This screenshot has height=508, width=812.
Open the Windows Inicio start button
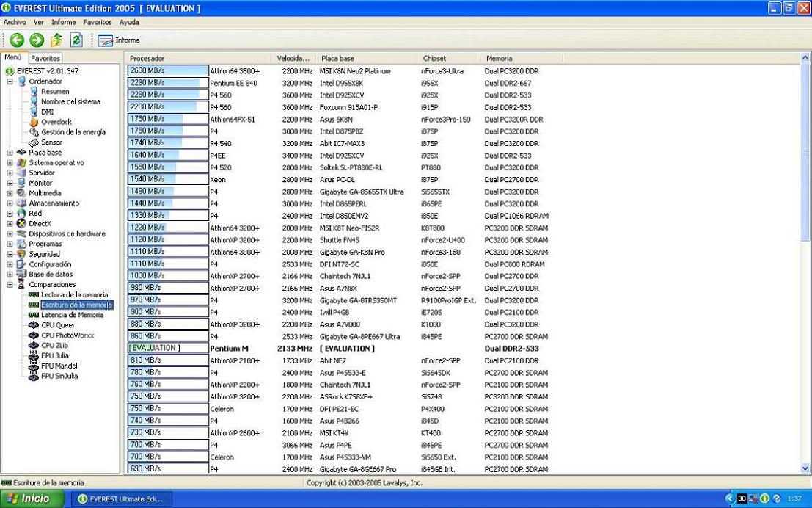[x=32, y=498]
